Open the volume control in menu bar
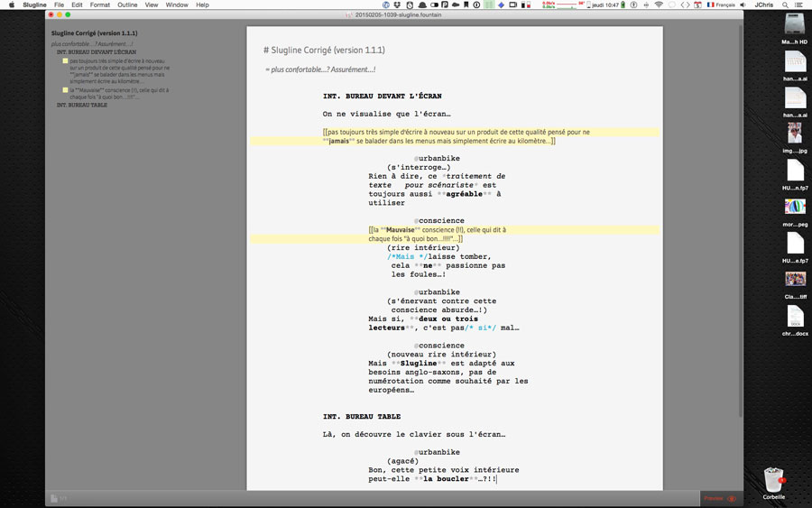The width and height of the screenshot is (812, 508). [743, 5]
